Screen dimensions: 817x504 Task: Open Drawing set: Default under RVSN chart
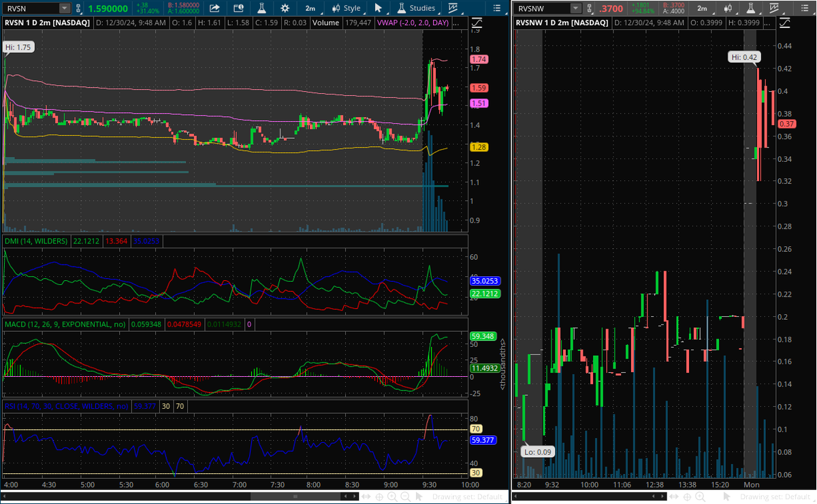tap(468, 497)
